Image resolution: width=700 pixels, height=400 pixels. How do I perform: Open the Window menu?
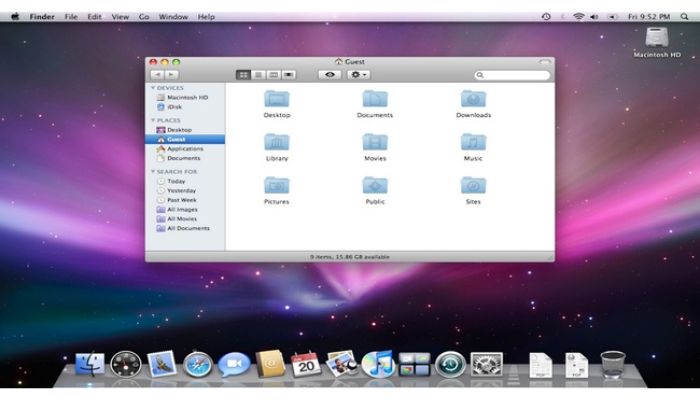173,17
